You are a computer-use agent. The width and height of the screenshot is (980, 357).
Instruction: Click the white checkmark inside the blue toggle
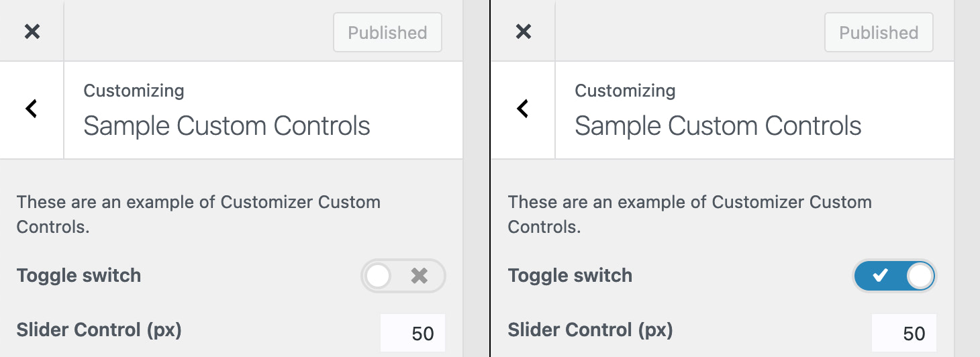pyautogui.click(x=880, y=275)
